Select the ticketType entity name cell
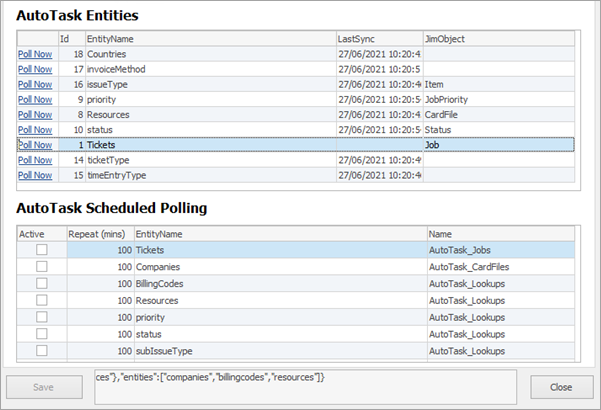The image size is (601, 410). click(x=211, y=160)
